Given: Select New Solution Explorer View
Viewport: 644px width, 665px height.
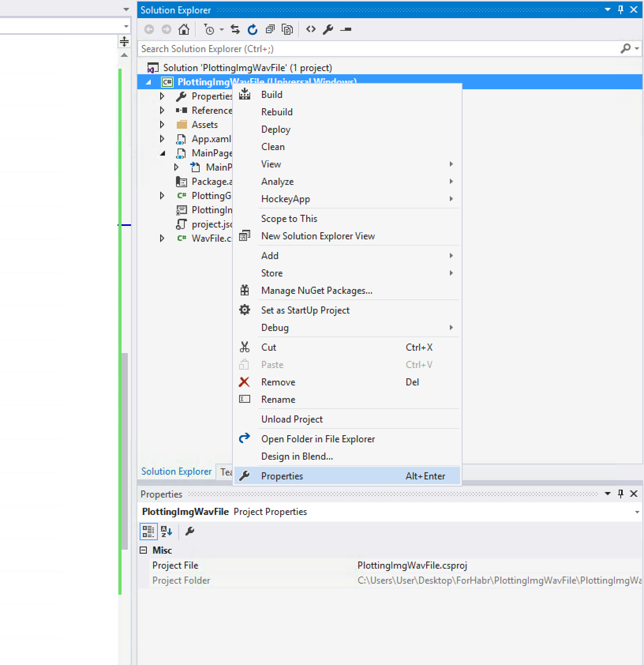Looking at the screenshot, I should pos(348,236).
